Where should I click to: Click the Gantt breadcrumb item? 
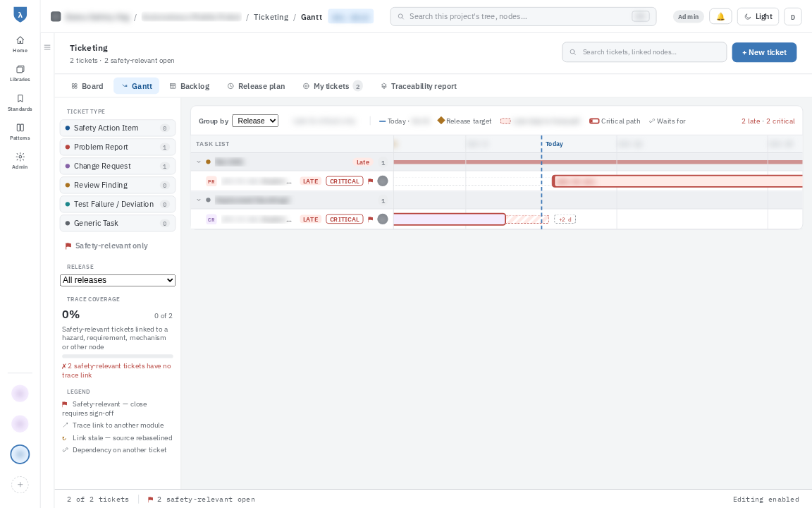312,17
